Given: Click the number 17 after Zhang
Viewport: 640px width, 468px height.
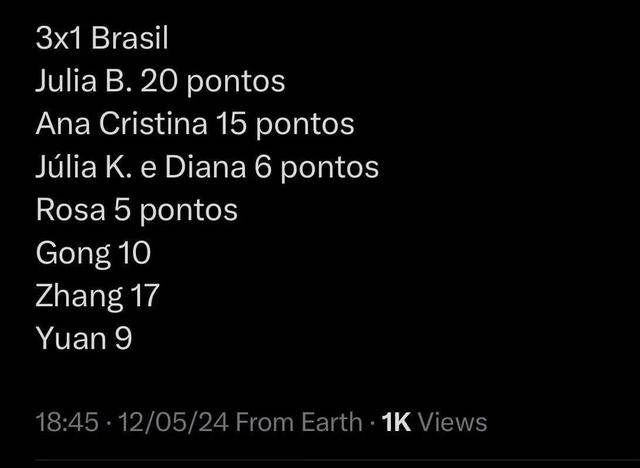Looking at the screenshot, I should (144, 297).
